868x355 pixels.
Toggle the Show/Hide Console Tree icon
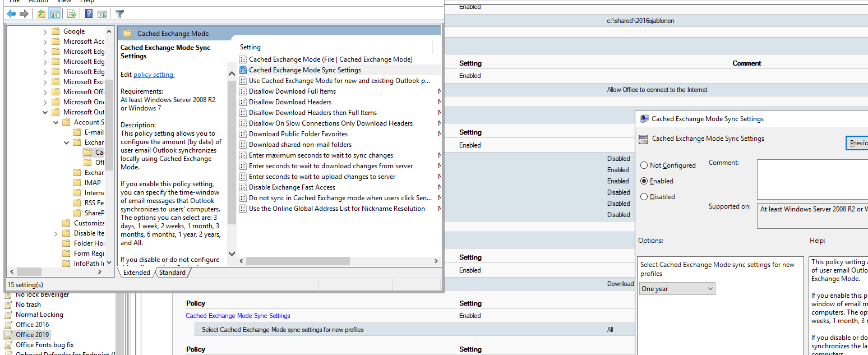(54, 14)
